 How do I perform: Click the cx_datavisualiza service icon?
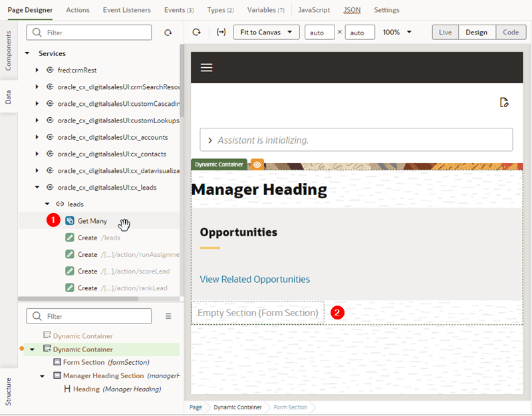50,170
